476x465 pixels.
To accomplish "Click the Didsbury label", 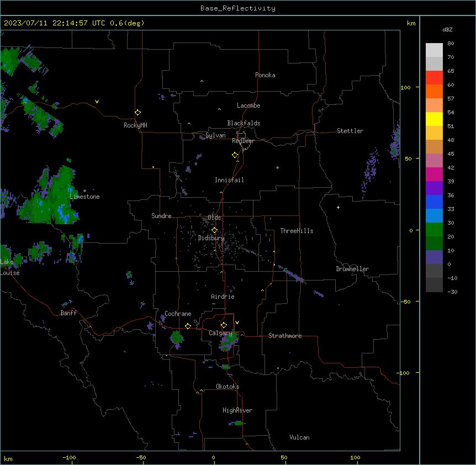I will pos(211,238).
